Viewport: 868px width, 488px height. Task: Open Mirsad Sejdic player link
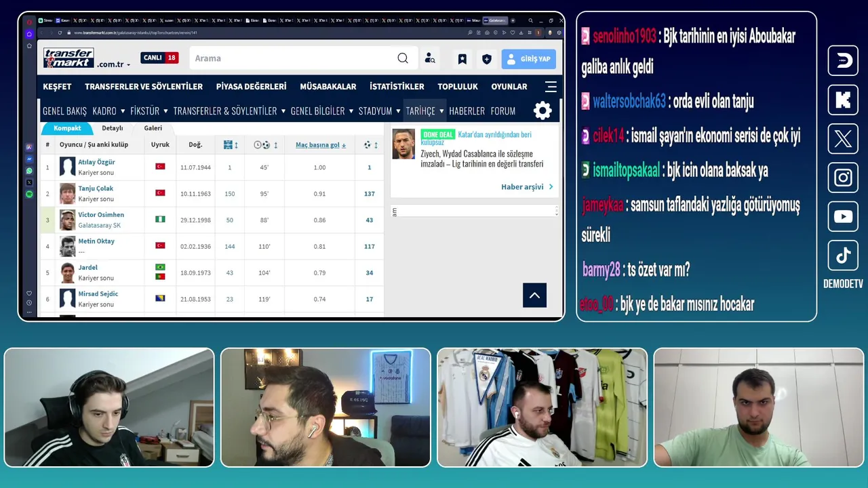click(x=98, y=294)
